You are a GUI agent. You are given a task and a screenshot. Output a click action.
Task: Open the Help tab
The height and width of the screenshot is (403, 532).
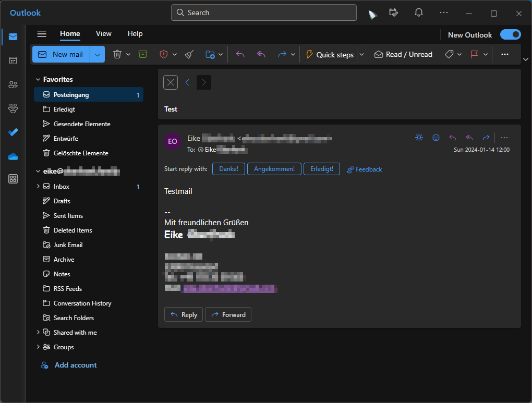click(x=135, y=33)
